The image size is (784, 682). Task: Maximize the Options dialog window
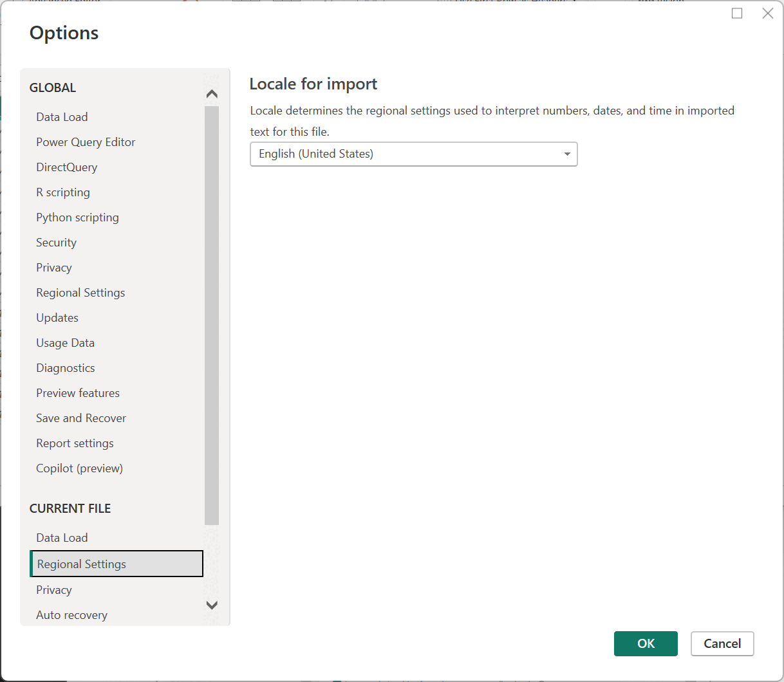(737, 14)
